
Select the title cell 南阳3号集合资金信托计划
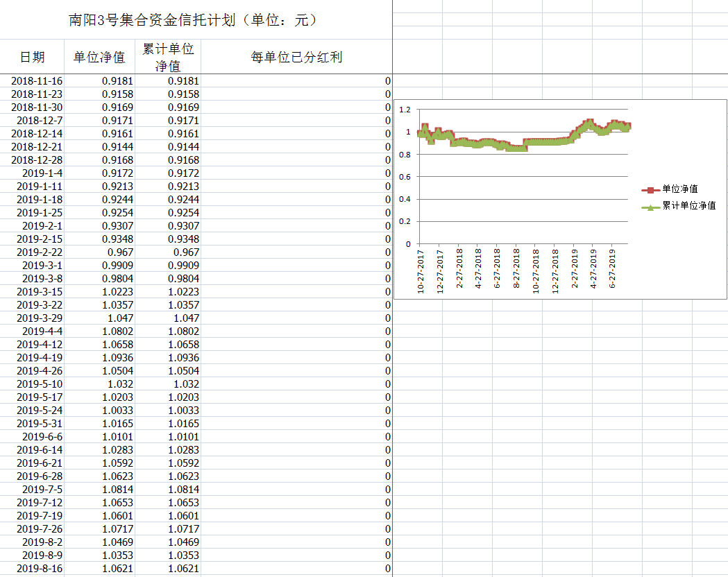196,19
